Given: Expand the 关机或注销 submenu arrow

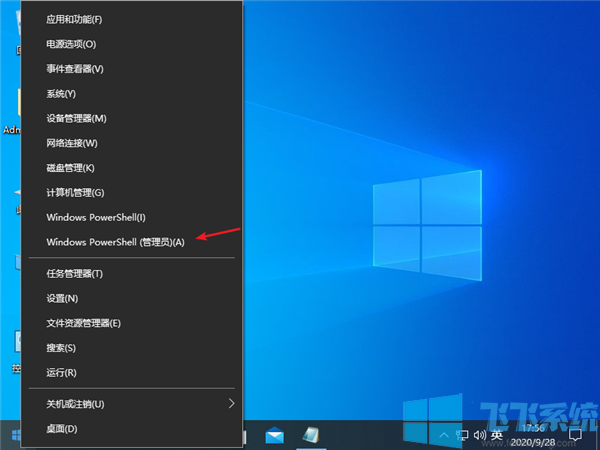Looking at the screenshot, I should tap(232, 404).
